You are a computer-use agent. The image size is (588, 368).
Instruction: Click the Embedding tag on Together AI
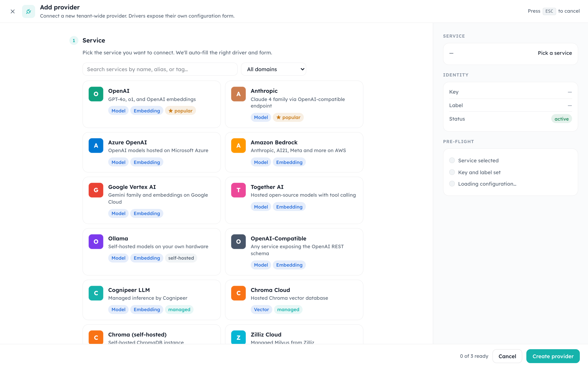(289, 207)
